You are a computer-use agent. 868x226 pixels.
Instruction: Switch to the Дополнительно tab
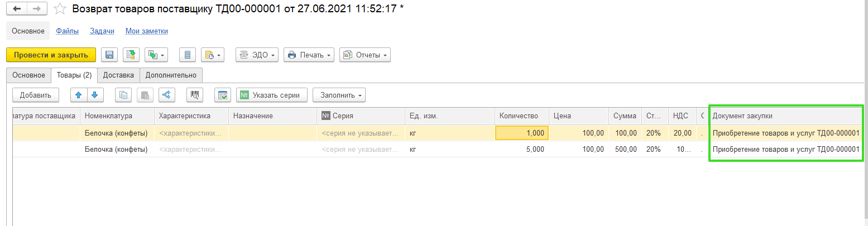tap(171, 75)
